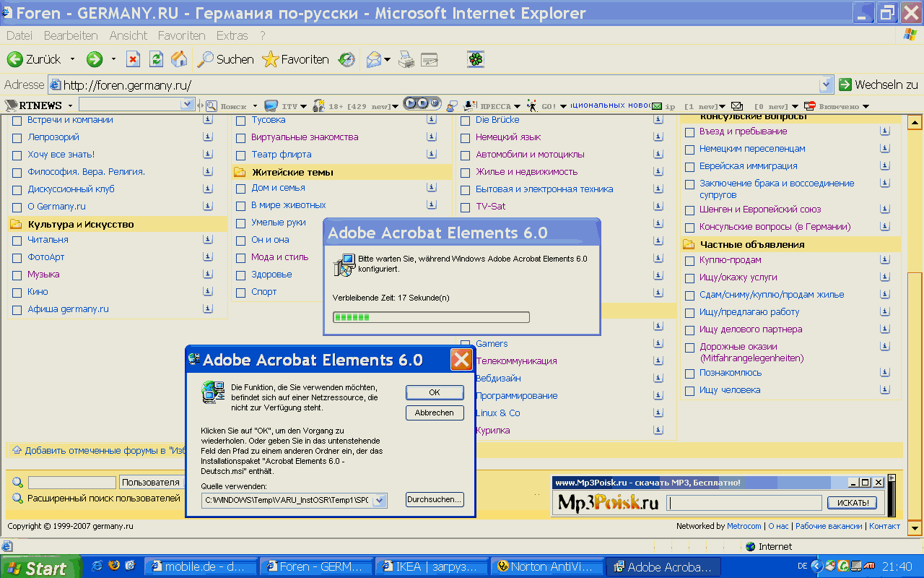Click the Durchsuchen... button
The width and height of the screenshot is (924, 578).
[435, 499]
